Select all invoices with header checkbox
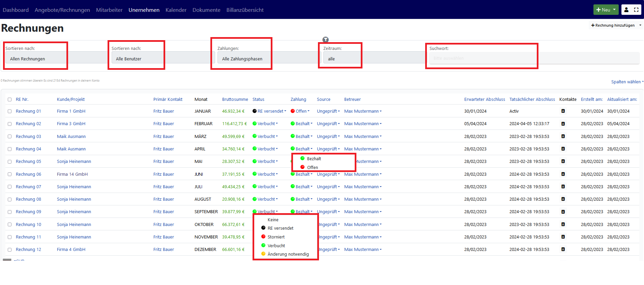Image resolution: width=644 pixels, height=285 pixels. coord(9,99)
